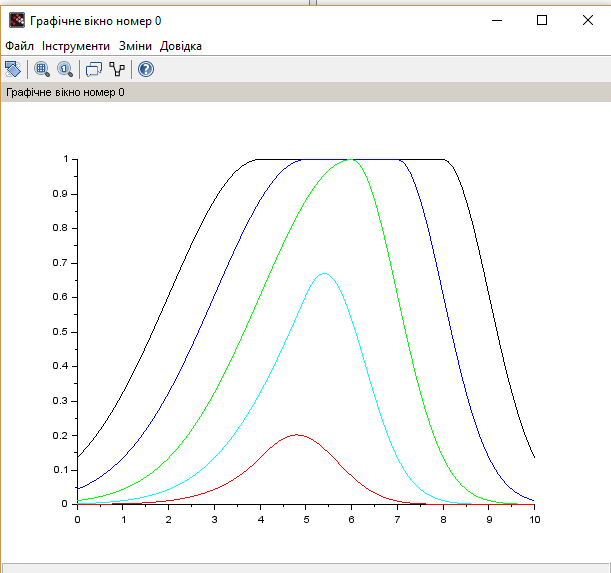
Task: Open the curve datatip manager icon
Action: [118, 69]
